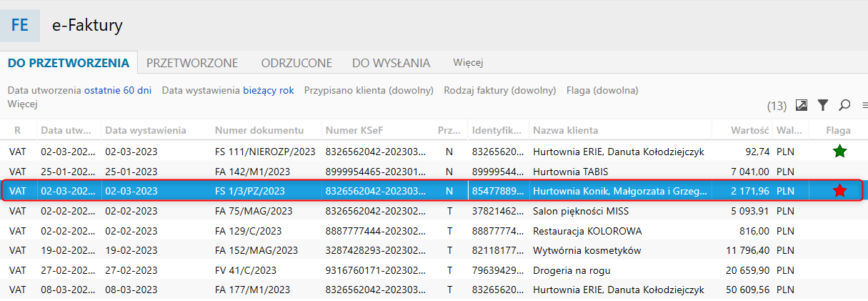Sort by the Prz... column header
Viewport: 868px width, 301px height.
tap(449, 130)
